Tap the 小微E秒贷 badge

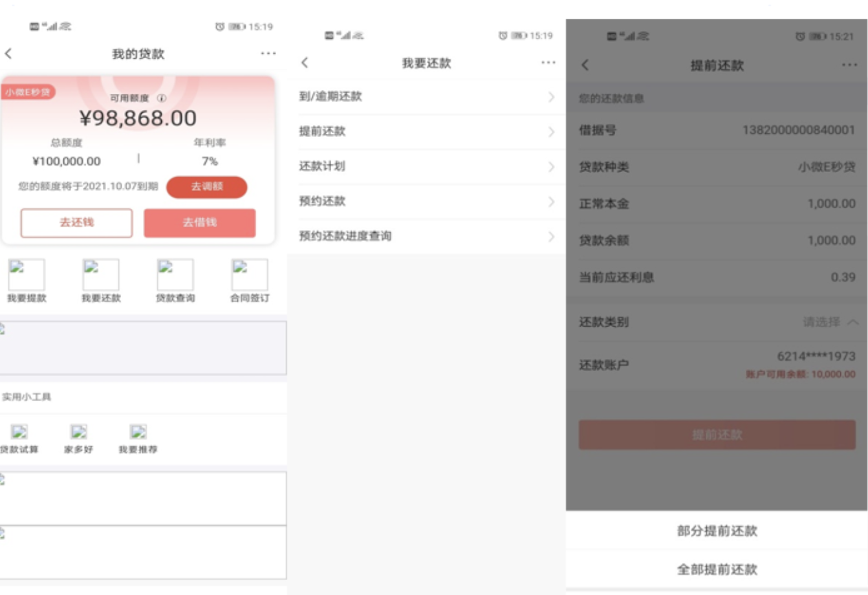pos(28,92)
